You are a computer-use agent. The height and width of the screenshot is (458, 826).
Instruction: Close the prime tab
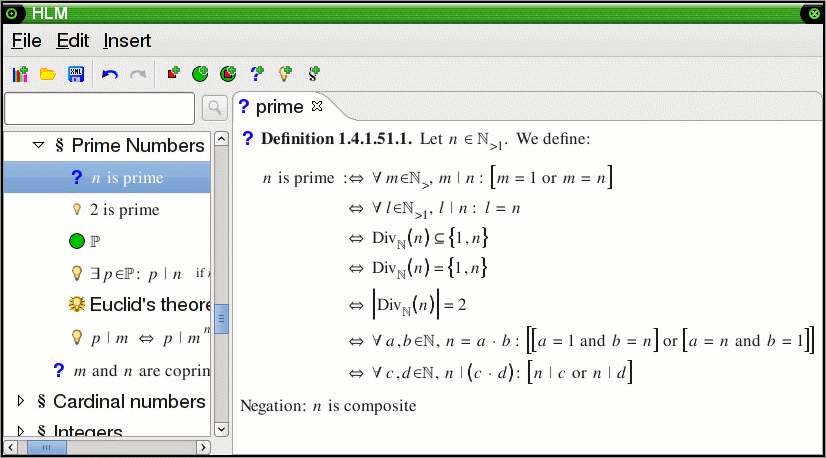pyautogui.click(x=317, y=106)
